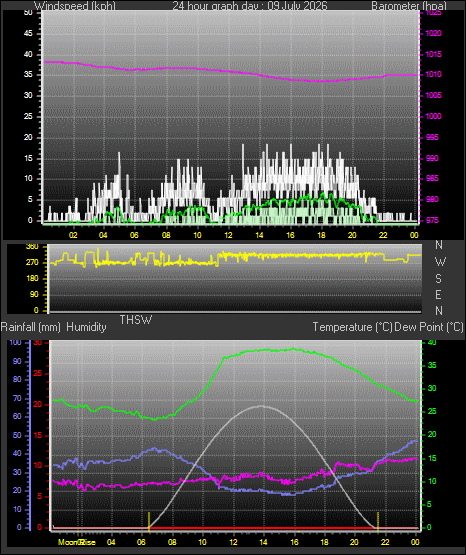The image size is (466, 555).
Task: Click the 40 value on the green temperature scale
Action: (432, 343)
